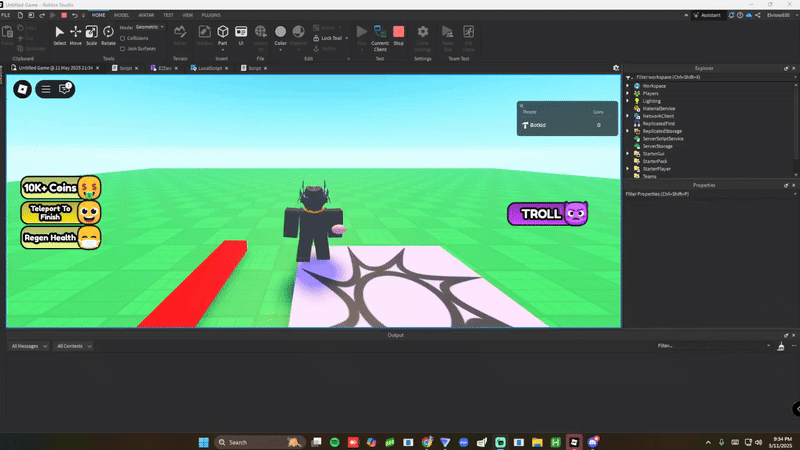
Task: Open the FILE menu
Action: pos(6,15)
